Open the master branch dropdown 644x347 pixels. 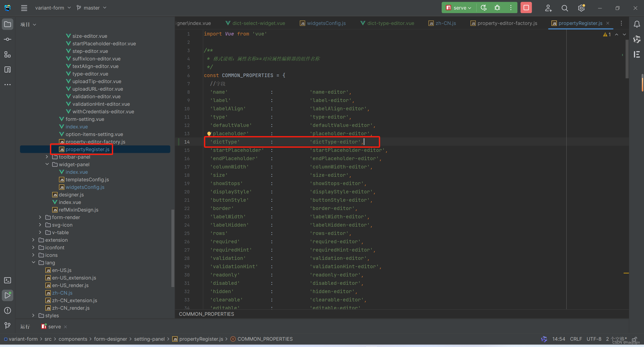(92, 8)
